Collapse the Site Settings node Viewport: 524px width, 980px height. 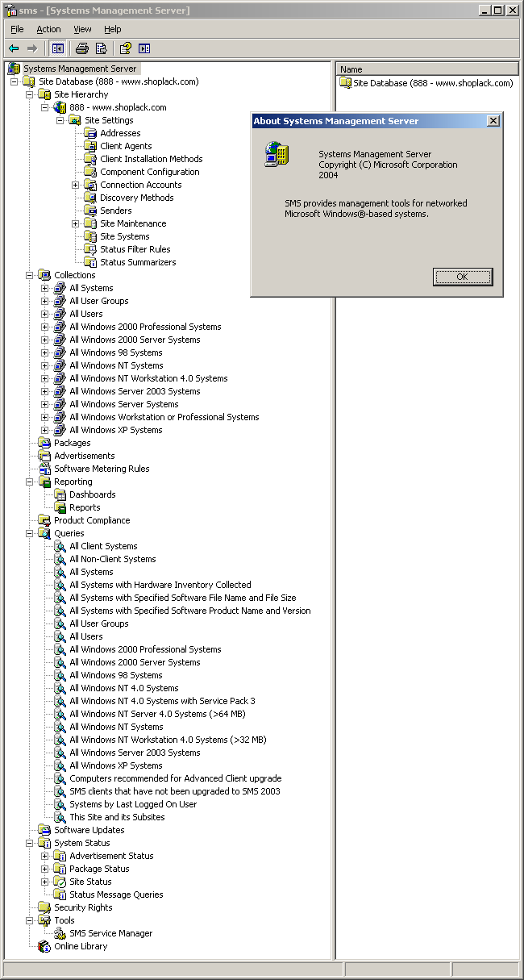point(60,120)
